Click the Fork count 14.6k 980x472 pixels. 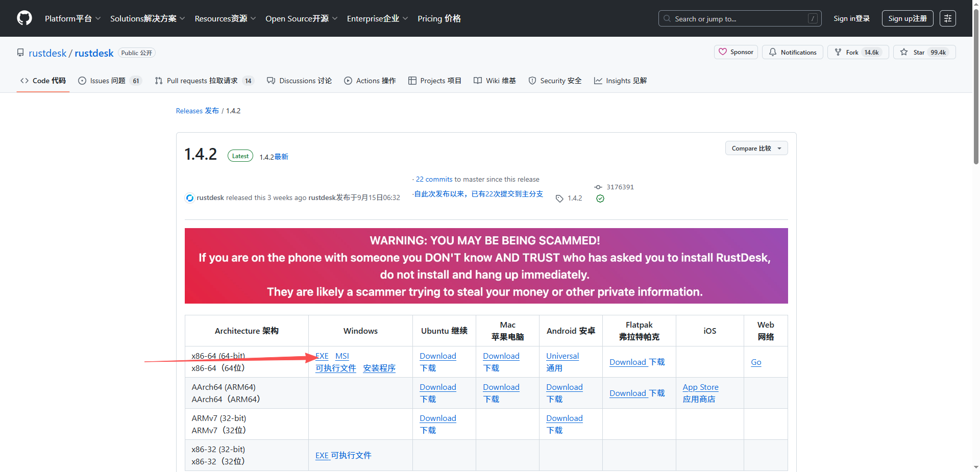click(x=871, y=53)
